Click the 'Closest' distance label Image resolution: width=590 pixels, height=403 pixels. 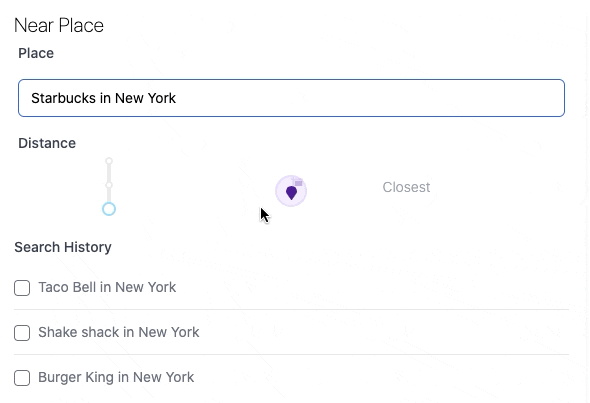coord(406,187)
